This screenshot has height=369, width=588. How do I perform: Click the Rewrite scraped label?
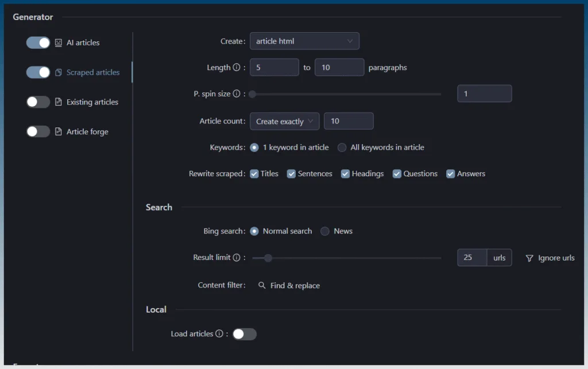pos(217,174)
